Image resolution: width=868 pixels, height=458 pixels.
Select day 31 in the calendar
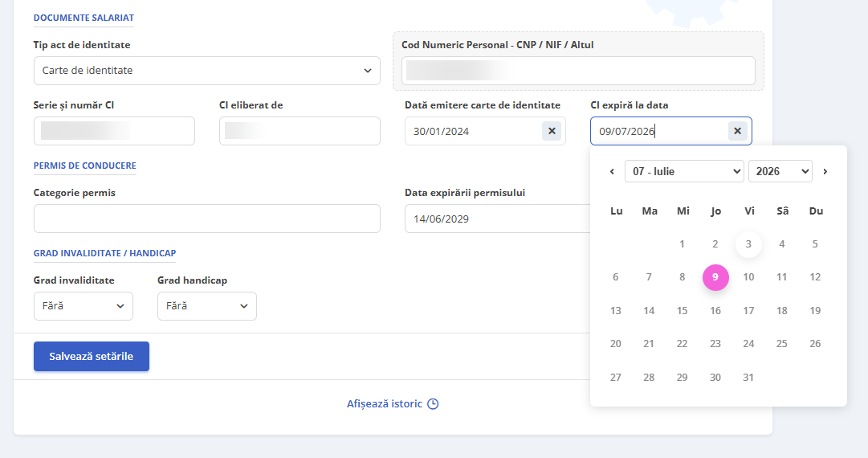tap(748, 377)
